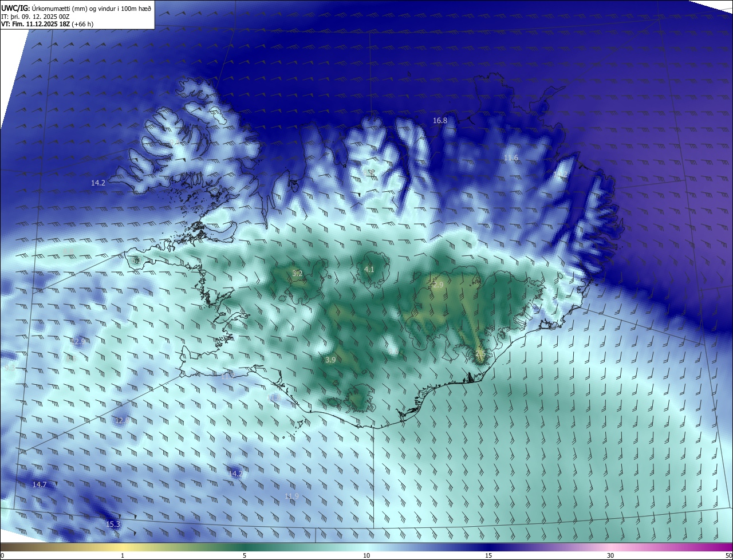The image size is (733, 560).
Task: Click the 5 tick label on the color scale
Action: point(245,555)
